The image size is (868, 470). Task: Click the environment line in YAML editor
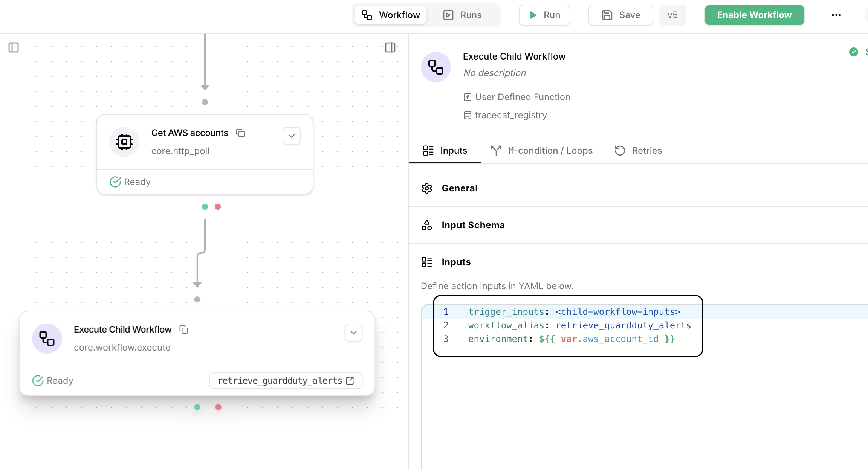click(571, 339)
